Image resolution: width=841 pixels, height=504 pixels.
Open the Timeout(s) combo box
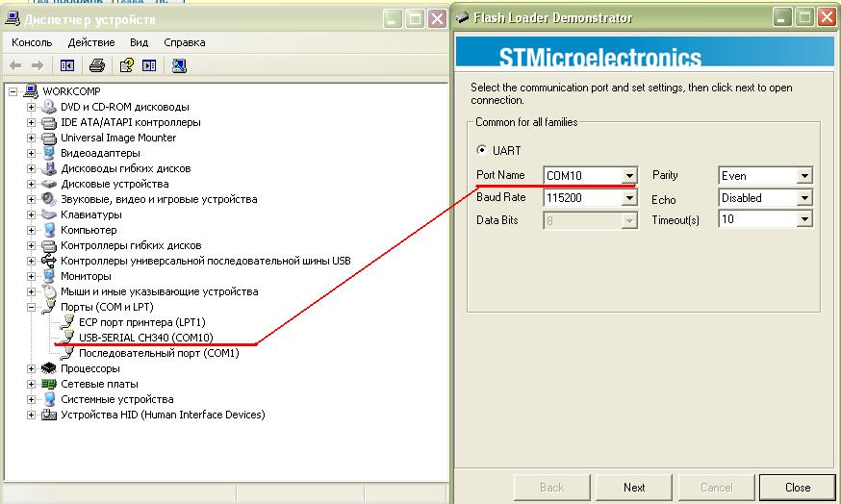pyautogui.click(x=803, y=219)
